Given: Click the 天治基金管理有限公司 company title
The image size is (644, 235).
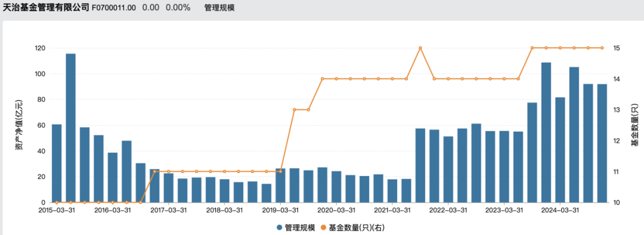Looking at the screenshot, I should [x=46, y=8].
